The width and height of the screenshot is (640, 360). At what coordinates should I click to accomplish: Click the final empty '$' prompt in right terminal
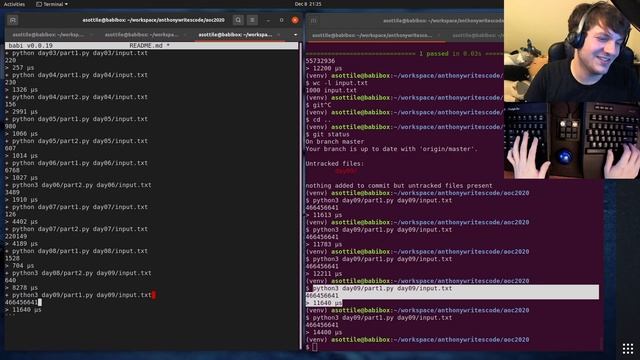tap(311, 347)
